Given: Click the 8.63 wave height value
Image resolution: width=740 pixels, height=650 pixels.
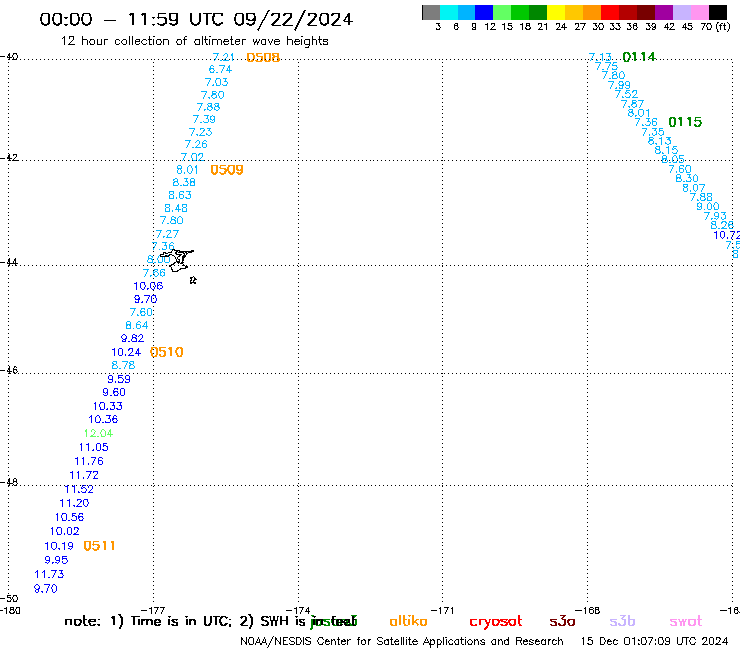Looking at the screenshot, I should tap(180, 195).
